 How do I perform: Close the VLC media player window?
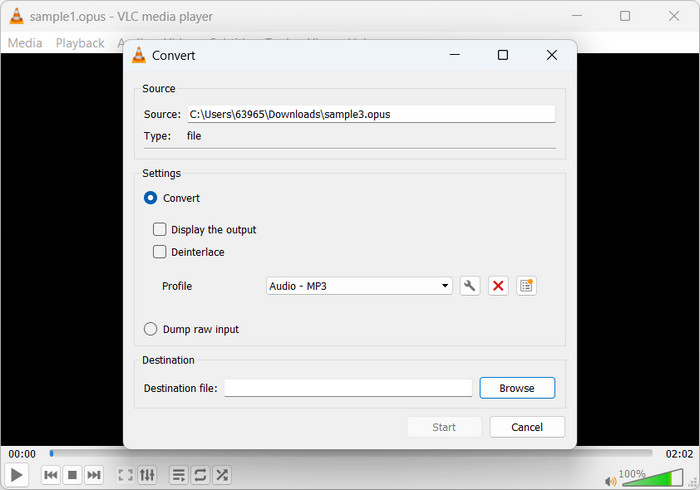[674, 16]
